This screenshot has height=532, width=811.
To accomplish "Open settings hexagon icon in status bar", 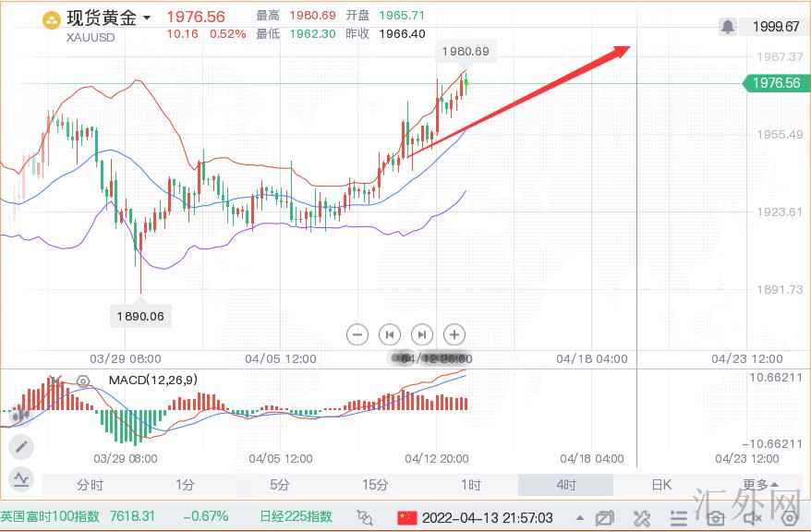I will point(790,517).
